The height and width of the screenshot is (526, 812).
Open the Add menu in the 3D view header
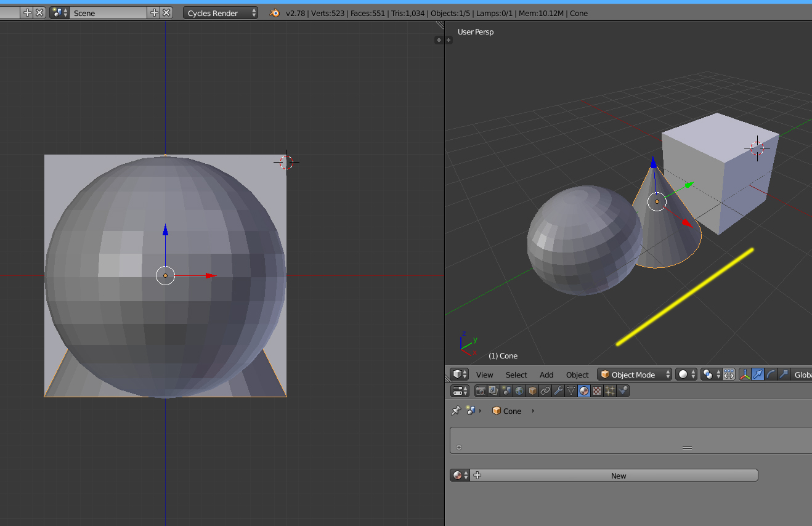point(546,374)
